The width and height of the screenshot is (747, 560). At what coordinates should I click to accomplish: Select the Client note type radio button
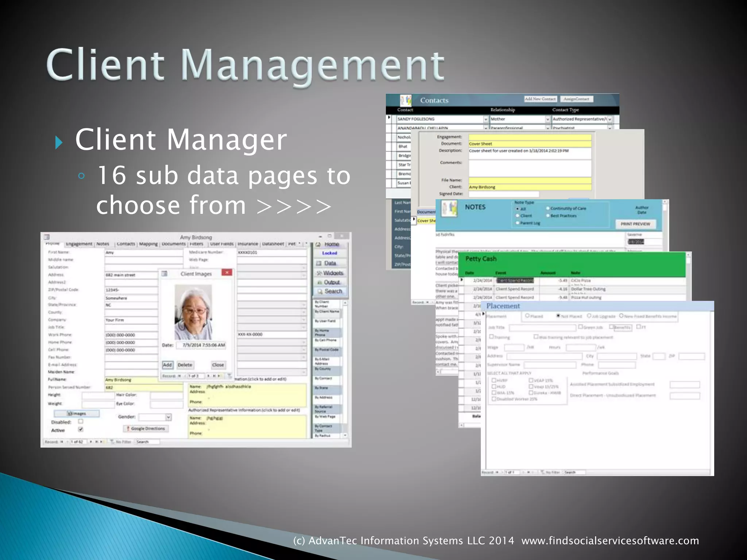click(518, 216)
